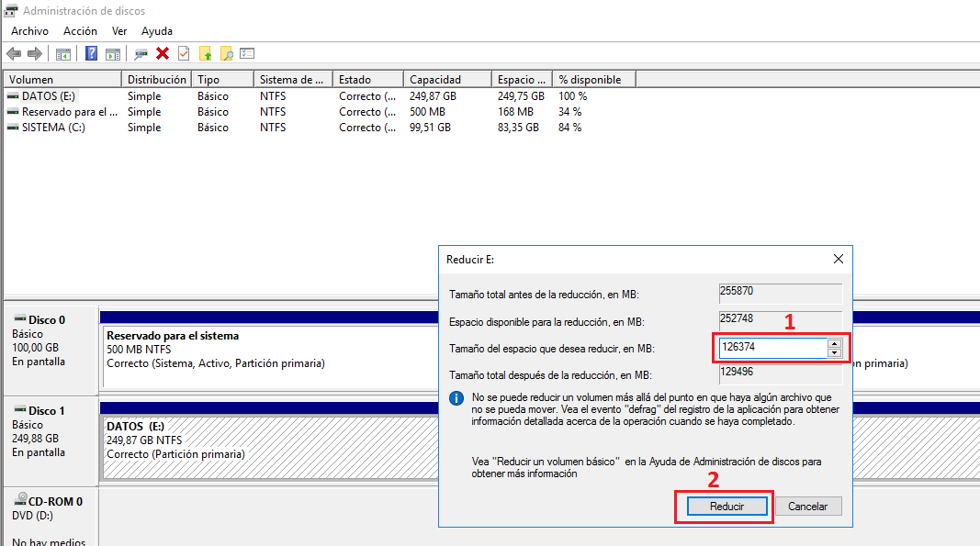
Task: Click the show/hide action pane toolbar icon
Action: click(x=111, y=53)
